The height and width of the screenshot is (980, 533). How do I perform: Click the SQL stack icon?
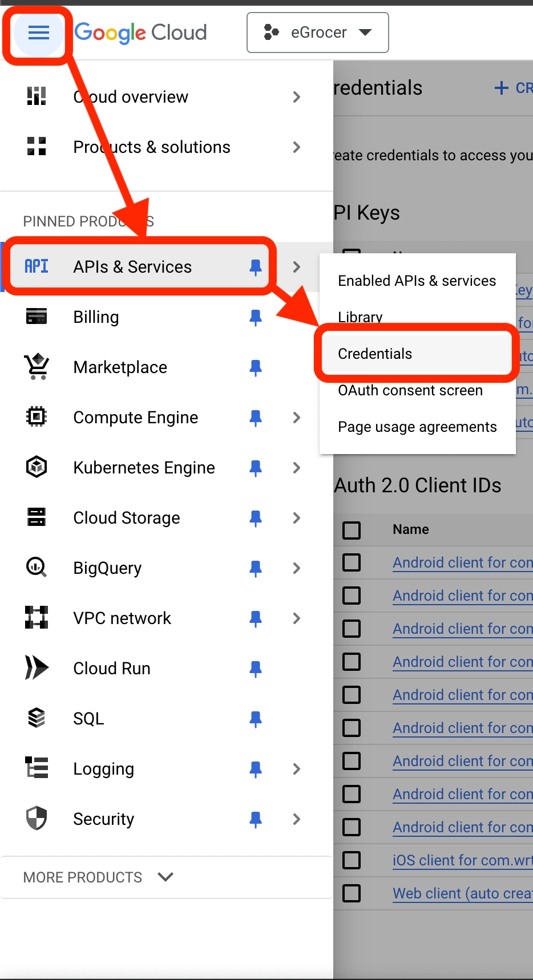[x=37, y=718]
